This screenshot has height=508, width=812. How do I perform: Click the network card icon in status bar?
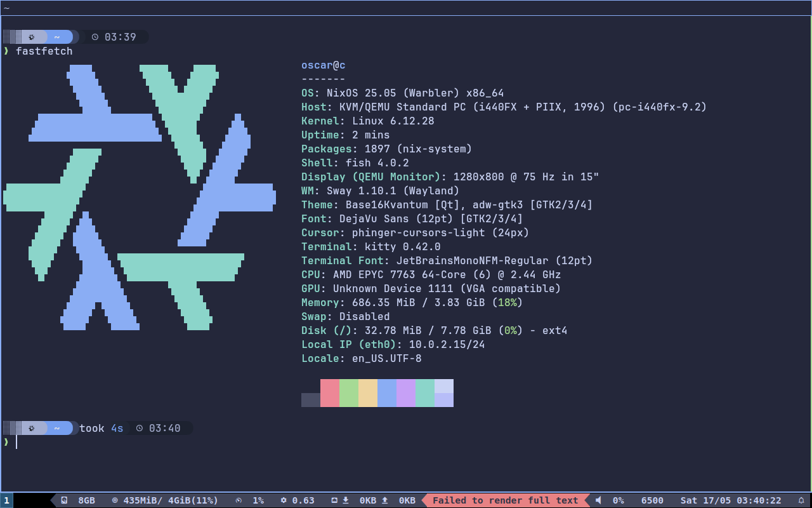pos(334,500)
